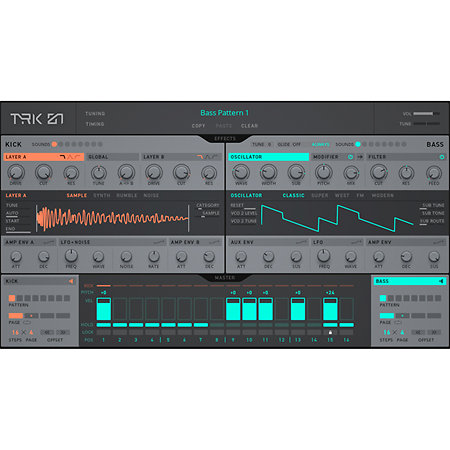The height and width of the screenshot is (450, 450).
Task: Select the lowpass filter shape in LAYER A header
Action: [x=62, y=157]
